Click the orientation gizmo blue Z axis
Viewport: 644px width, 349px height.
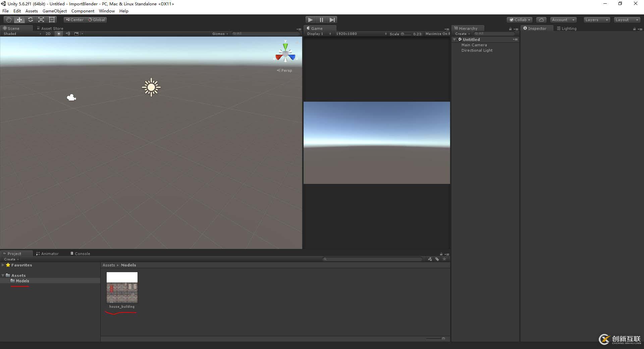pyautogui.click(x=292, y=57)
